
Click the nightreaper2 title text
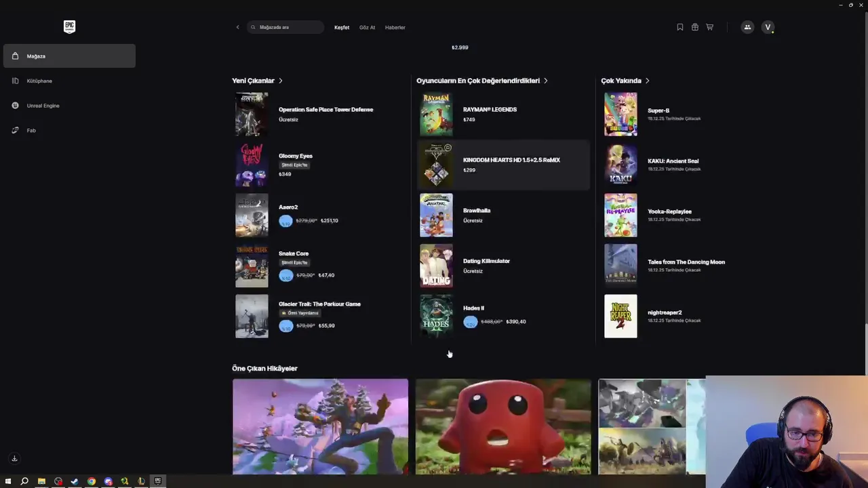[665, 312]
